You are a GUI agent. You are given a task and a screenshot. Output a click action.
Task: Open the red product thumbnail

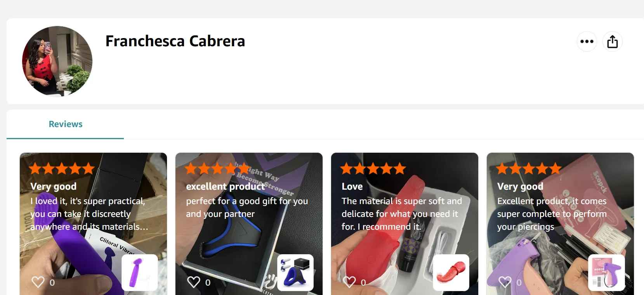451,272
